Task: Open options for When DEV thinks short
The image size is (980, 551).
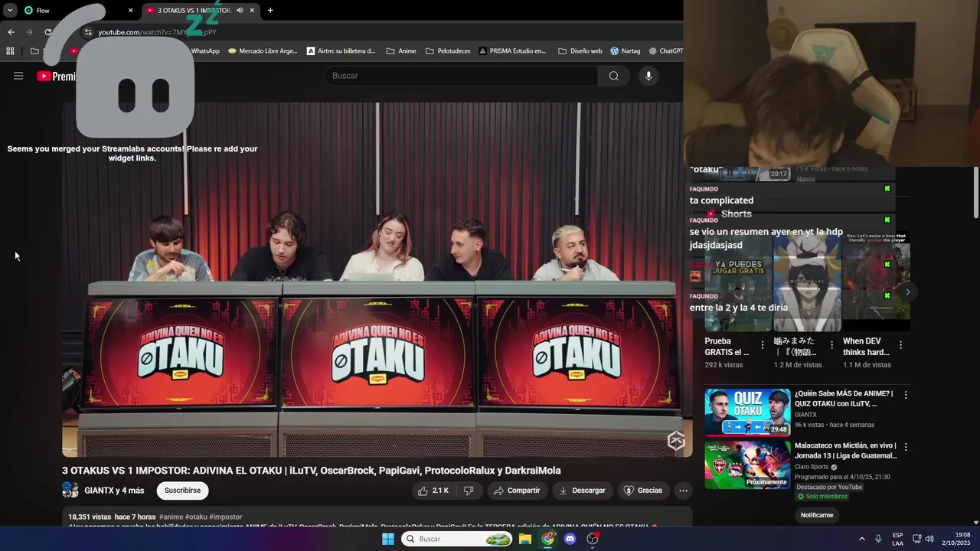Action: tap(900, 346)
